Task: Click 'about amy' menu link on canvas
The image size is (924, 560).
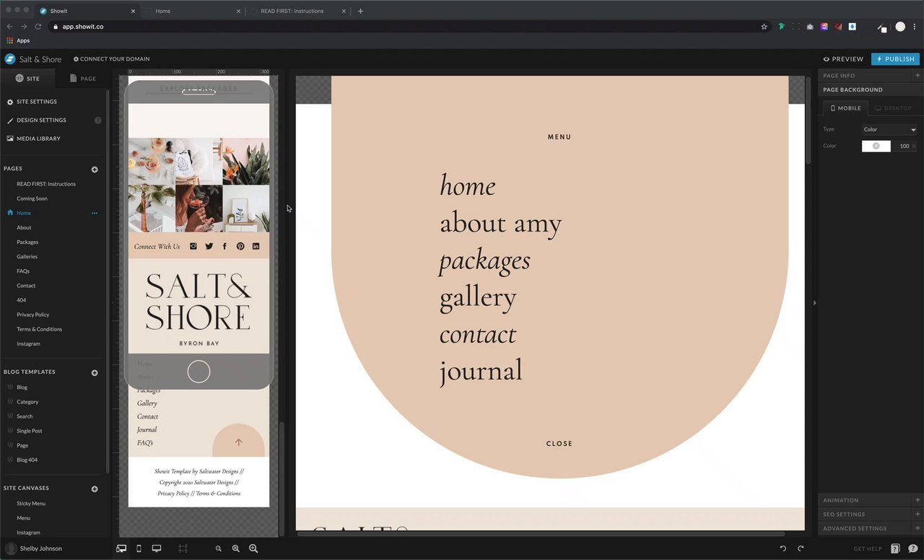Action: 501,224
